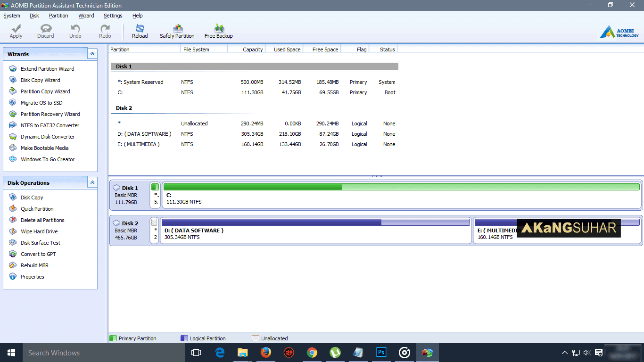Open the Safely Partition tool
The width and height of the screenshot is (644, 362).
(x=177, y=32)
